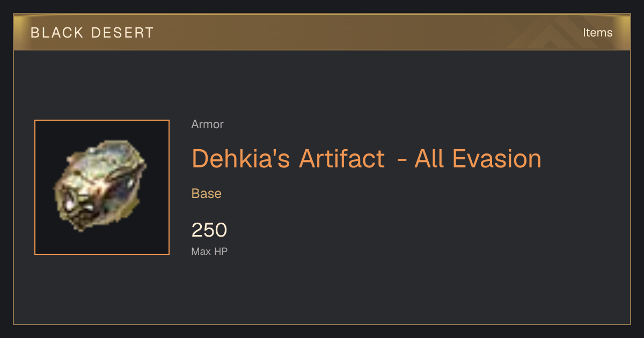Select the Armor category label

207,124
